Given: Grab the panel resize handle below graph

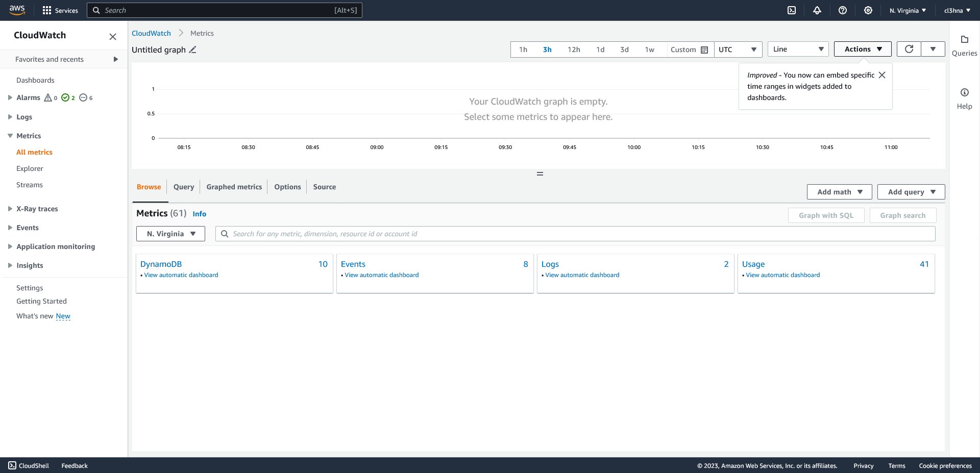Looking at the screenshot, I should pos(540,174).
